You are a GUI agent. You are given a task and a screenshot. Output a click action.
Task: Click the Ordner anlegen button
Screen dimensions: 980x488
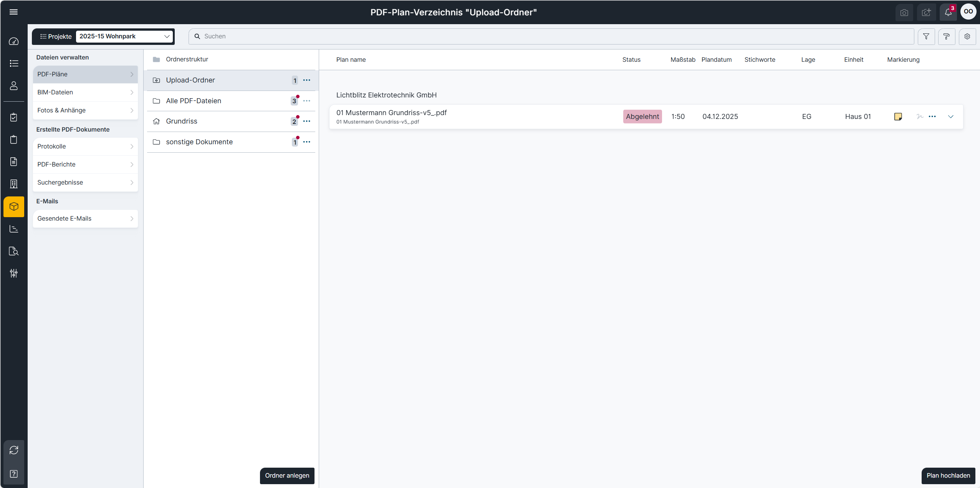287,476
